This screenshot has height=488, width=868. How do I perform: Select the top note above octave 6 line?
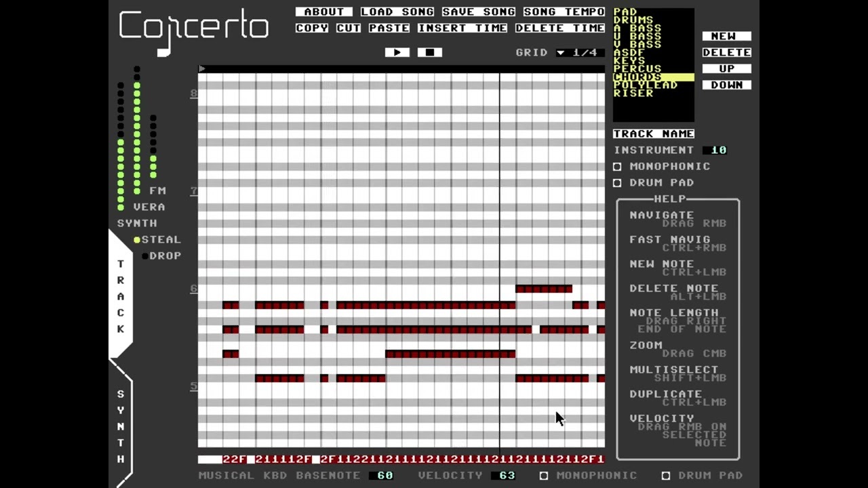click(544, 289)
